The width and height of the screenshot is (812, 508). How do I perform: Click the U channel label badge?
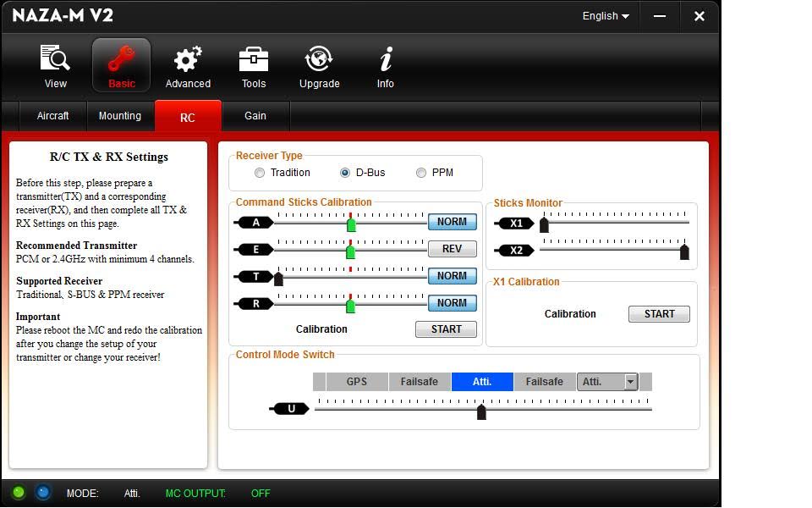point(290,408)
